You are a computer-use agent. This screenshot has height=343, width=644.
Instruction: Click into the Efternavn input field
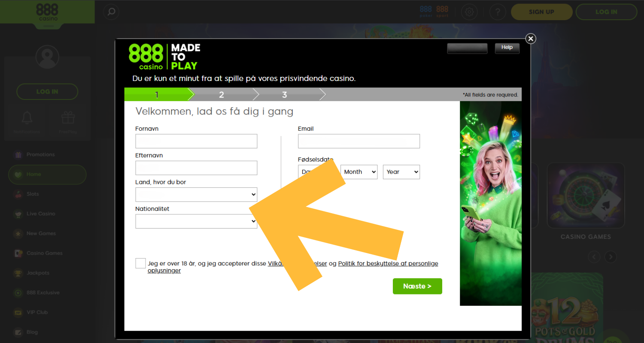point(196,168)
